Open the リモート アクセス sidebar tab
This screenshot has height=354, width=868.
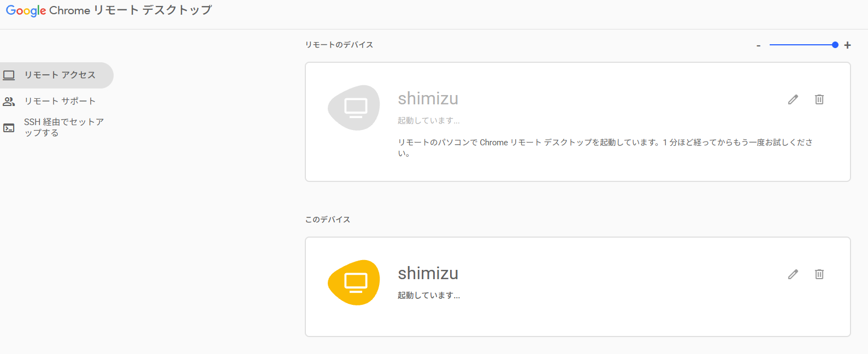point(57,75)
